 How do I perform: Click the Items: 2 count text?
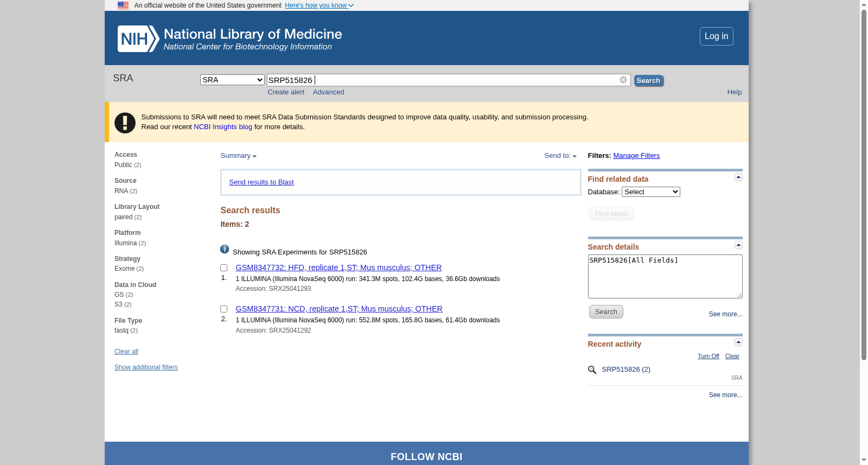click(x=235, y=224)
